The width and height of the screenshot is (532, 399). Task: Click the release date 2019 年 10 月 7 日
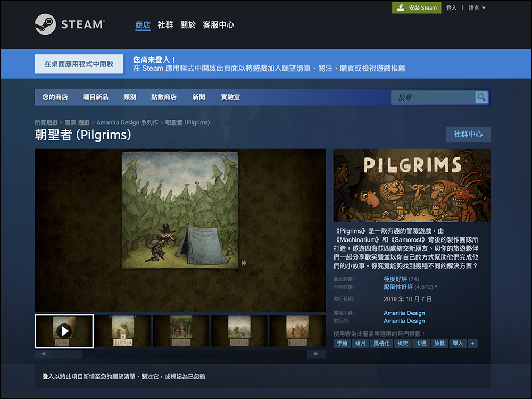408,299
